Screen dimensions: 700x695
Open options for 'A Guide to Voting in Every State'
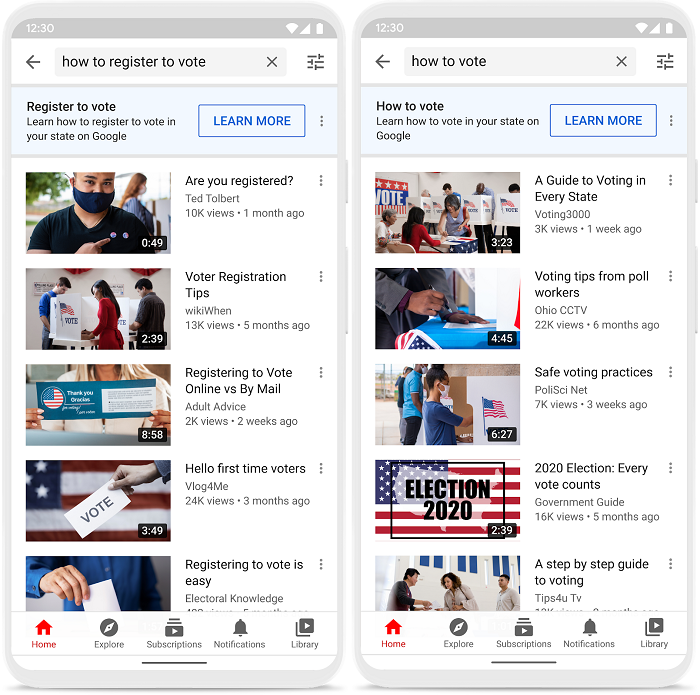(x=671, y=180)
